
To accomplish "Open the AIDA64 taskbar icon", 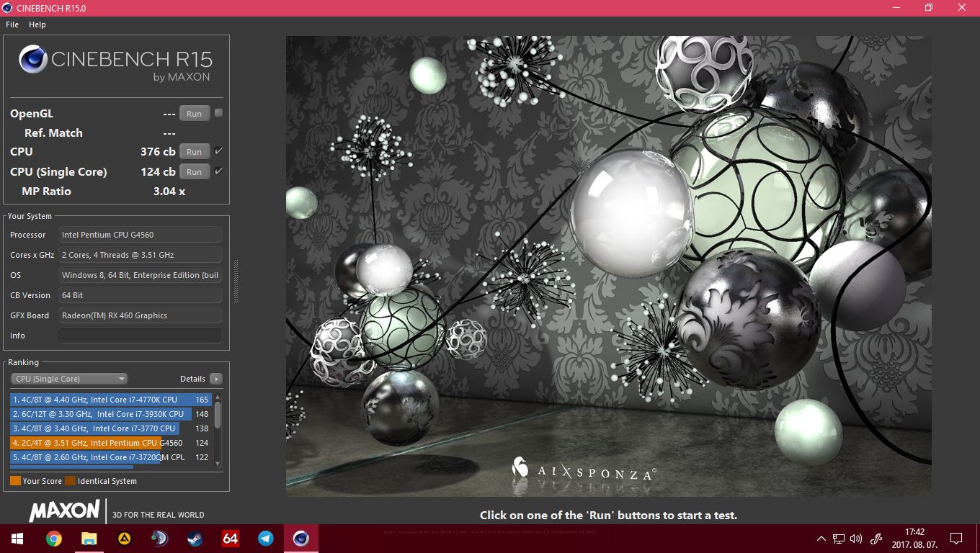I will pos(230,539).
